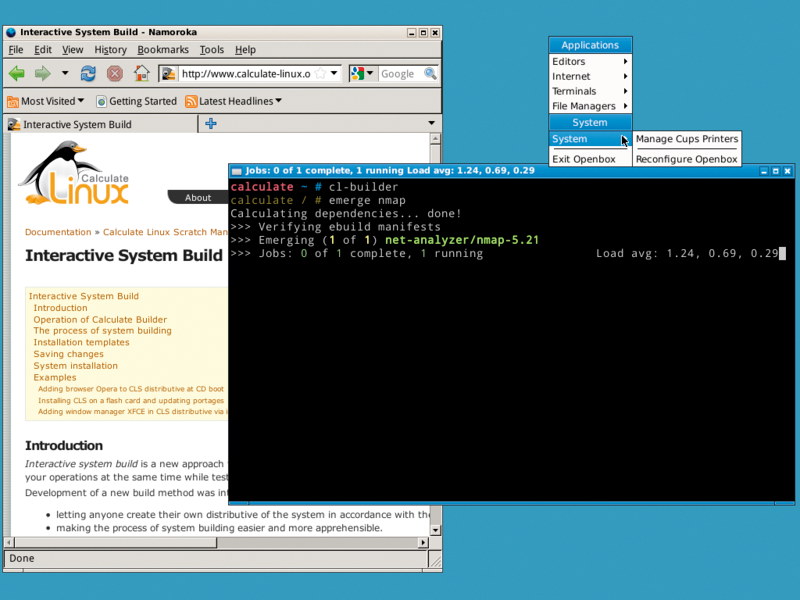The image size is (800, 600).
Task: Reload the page with the blue Refresh icon
Action: click(88, 73)
